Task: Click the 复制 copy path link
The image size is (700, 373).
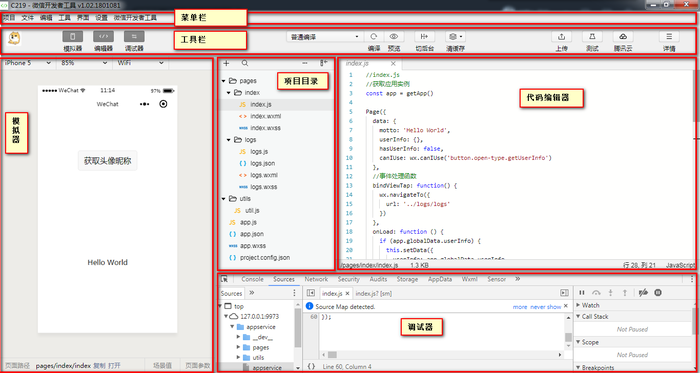Action: pos(100,365)
